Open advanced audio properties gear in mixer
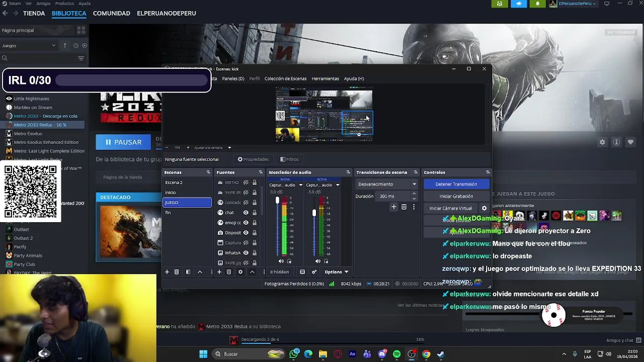 point(314,272)
